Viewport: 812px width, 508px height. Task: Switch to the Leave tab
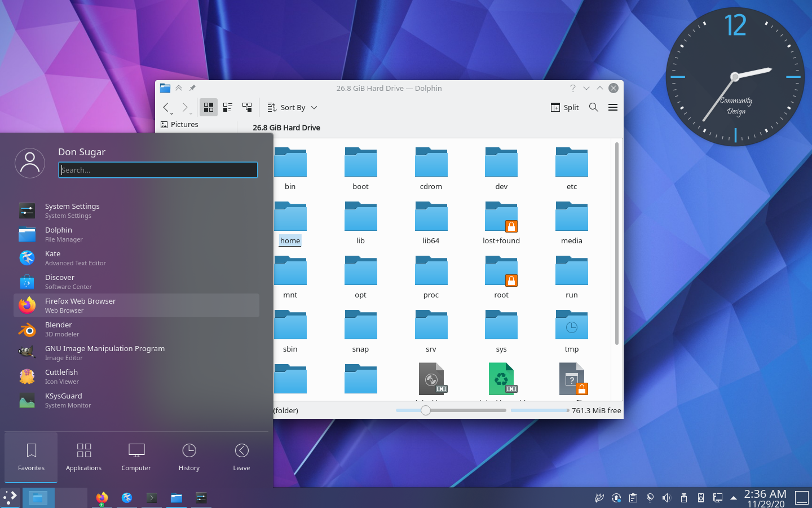[x=241, y=457]
